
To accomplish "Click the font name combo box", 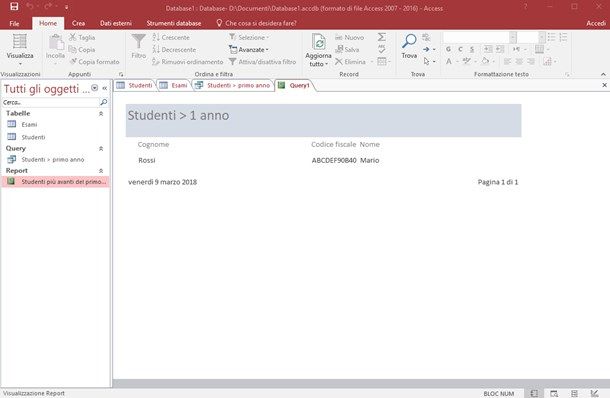I will coord(480,37).
